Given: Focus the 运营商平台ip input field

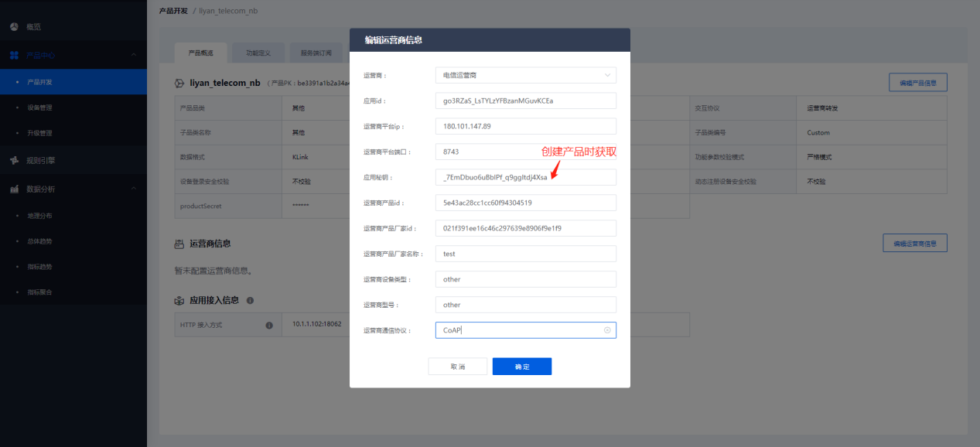Looking at the screenshot, I should pos(525,126).
